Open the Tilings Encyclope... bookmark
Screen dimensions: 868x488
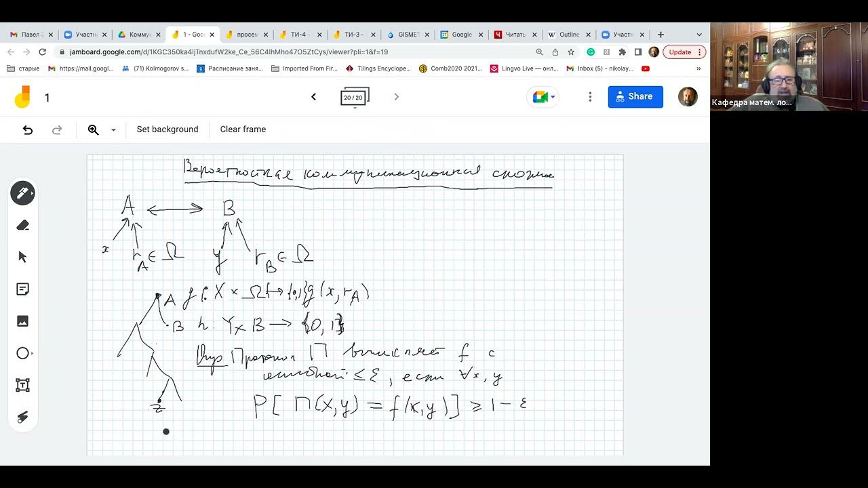(x=378, y=68)
